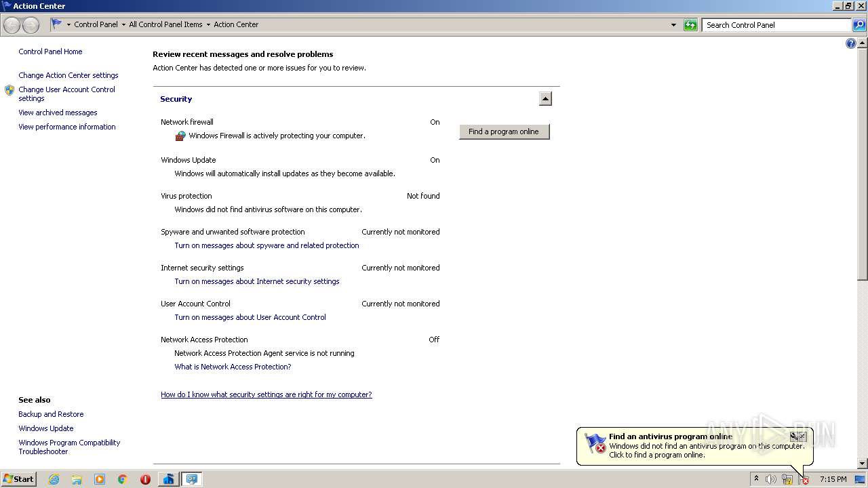The image size is (868, 488).
Task: Click the search magnifier icon
Action: (x=859, y=25)
